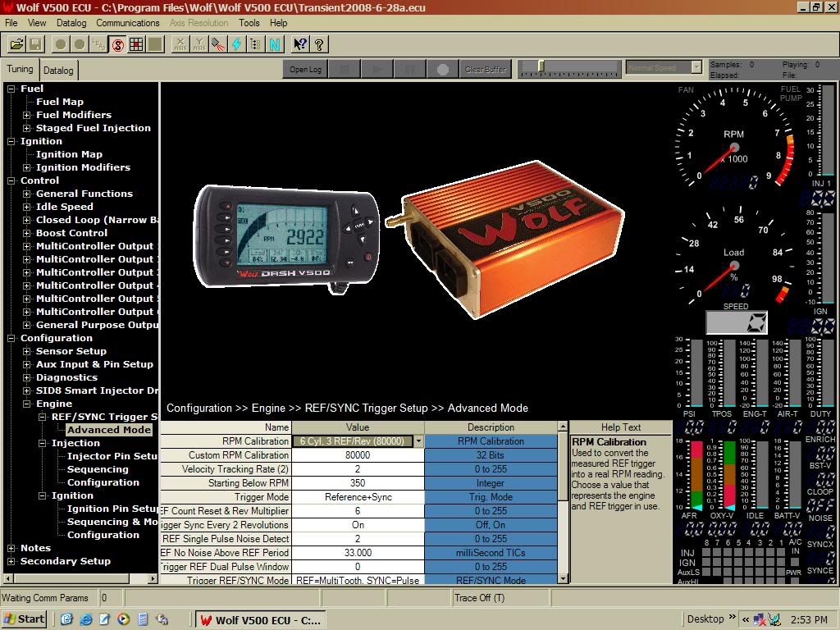Click the grid map toolbar icon
Screen dimensions: 840x630
coord(136,44)
